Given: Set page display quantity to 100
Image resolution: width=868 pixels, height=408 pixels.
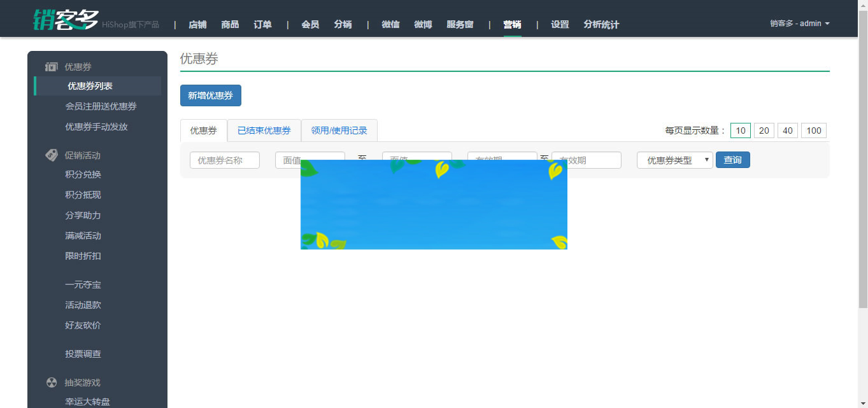Looking at the screenshot, I should [813, 130].
